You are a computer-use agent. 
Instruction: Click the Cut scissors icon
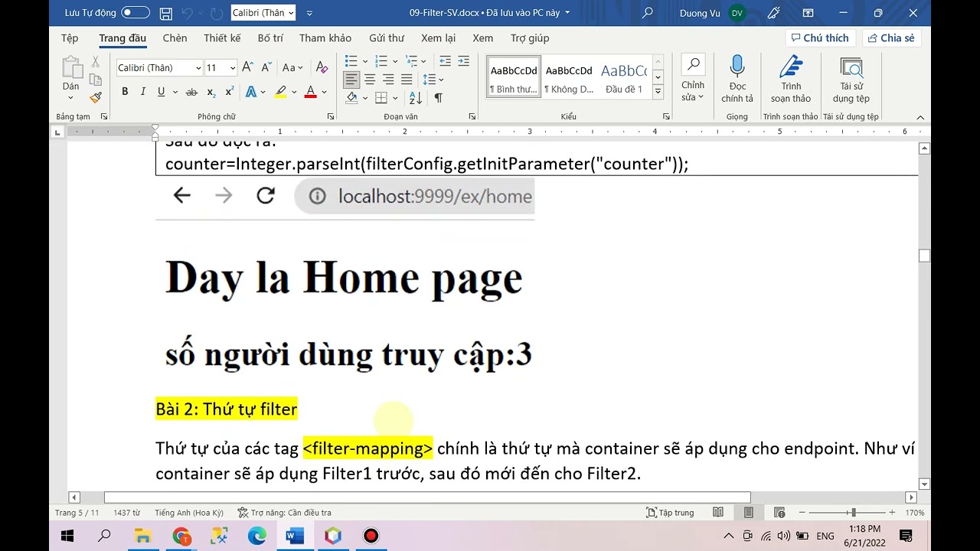tap(96, 61)
